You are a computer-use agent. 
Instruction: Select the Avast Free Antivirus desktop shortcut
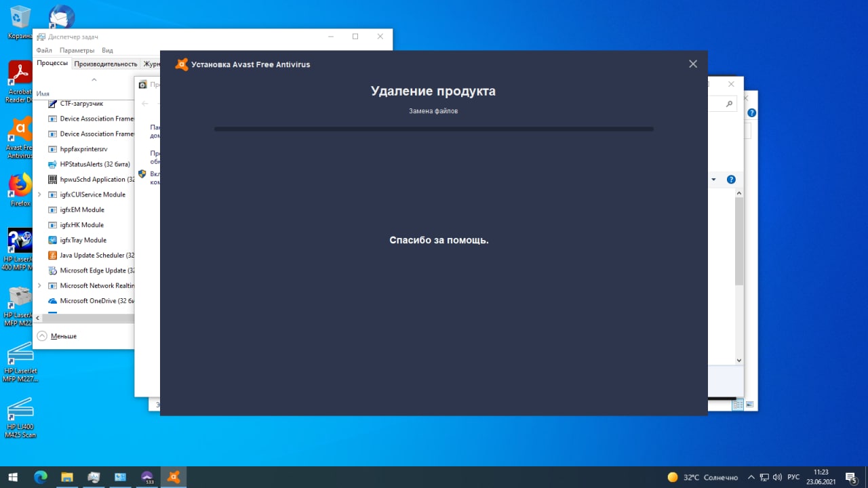[x=20, y=138]
